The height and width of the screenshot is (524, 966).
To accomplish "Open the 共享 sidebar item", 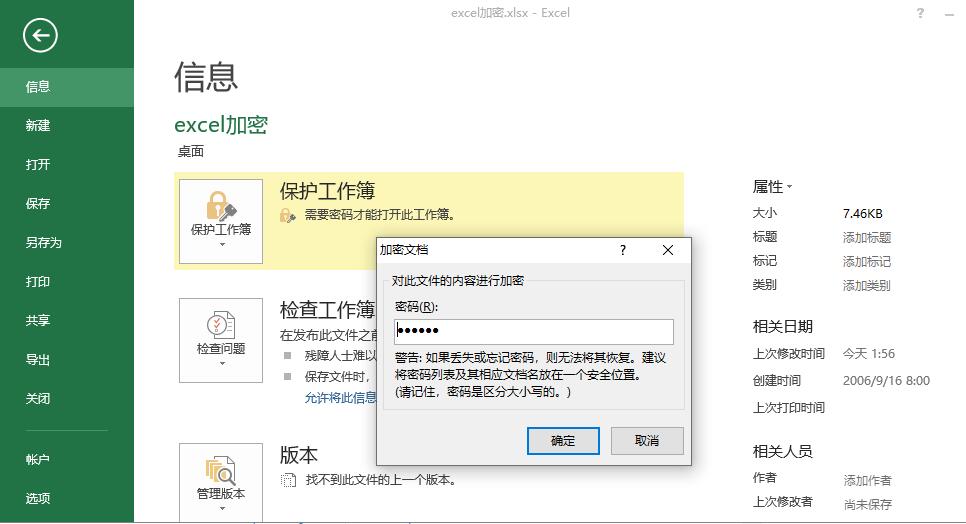I will 67,320.
